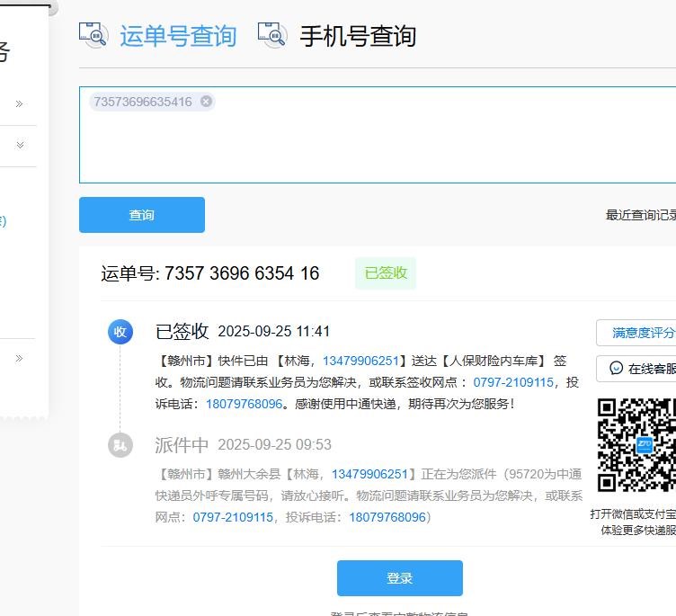Viewport: 676px width, 616px height.
Task: Remove the 73573696635416 tracking number tag
Action: [206, 102]
